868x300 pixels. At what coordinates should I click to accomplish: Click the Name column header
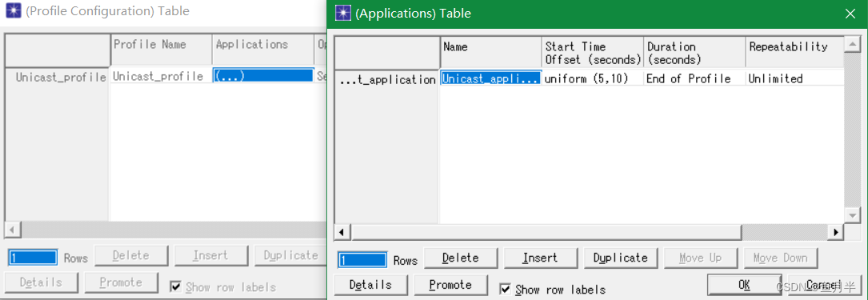point(490,52)
